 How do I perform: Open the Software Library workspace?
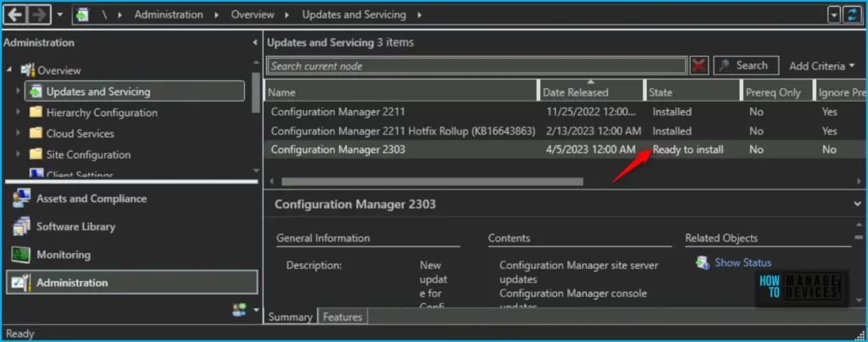pyautogui.click(x=131, y=227)
